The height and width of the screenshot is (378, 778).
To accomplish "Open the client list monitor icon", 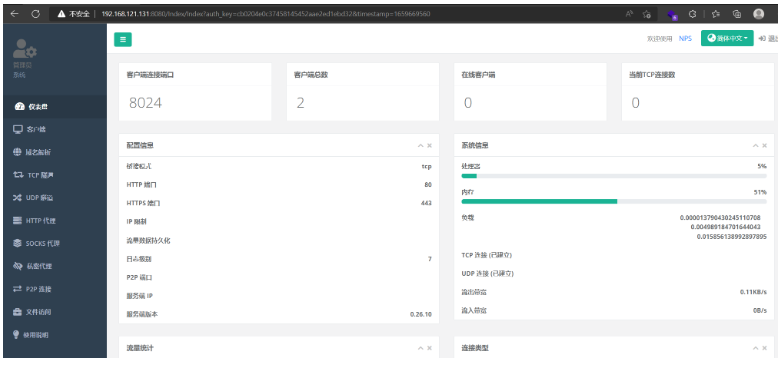I will [x=18, y=129].
